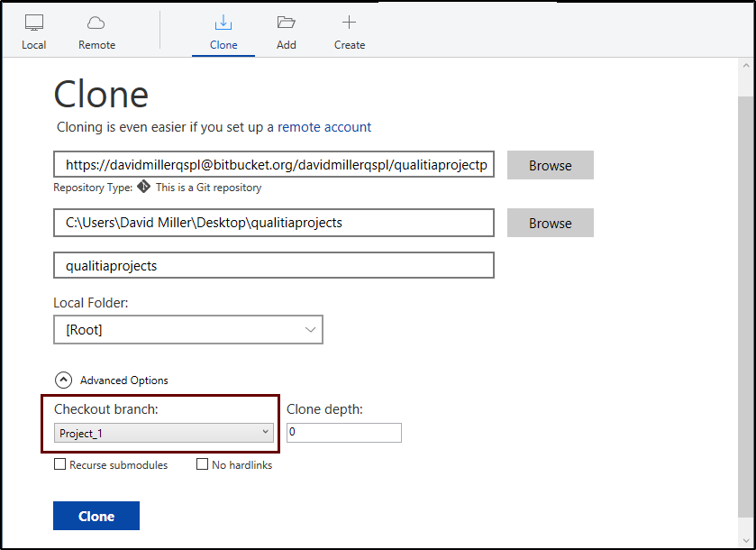756x550 pixels.
Task: Click the Remote cloud icon
Action: (x=96, y=23)
